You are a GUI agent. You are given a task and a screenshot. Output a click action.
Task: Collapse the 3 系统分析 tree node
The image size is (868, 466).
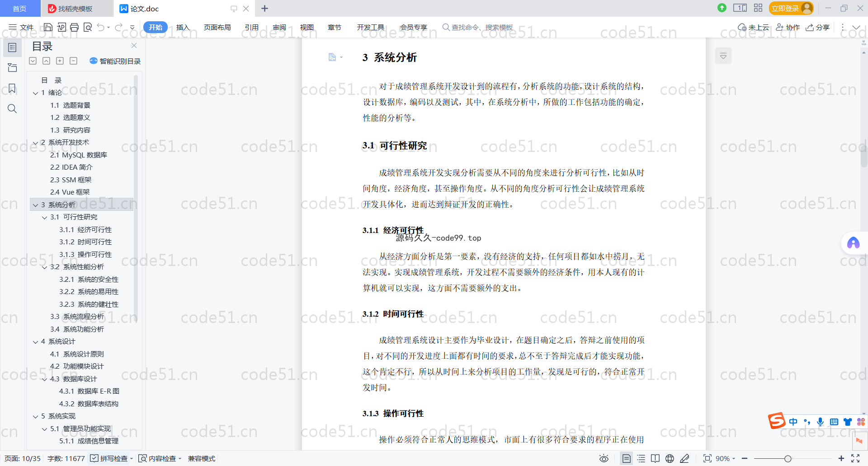click(35, 205)
